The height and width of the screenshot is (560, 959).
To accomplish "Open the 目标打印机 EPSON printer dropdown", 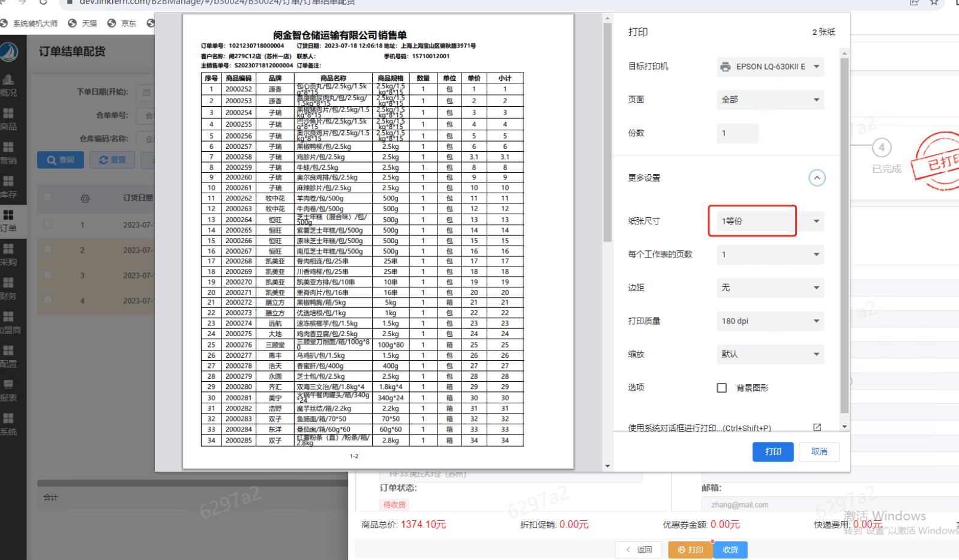I will click(x=771, y=67).
